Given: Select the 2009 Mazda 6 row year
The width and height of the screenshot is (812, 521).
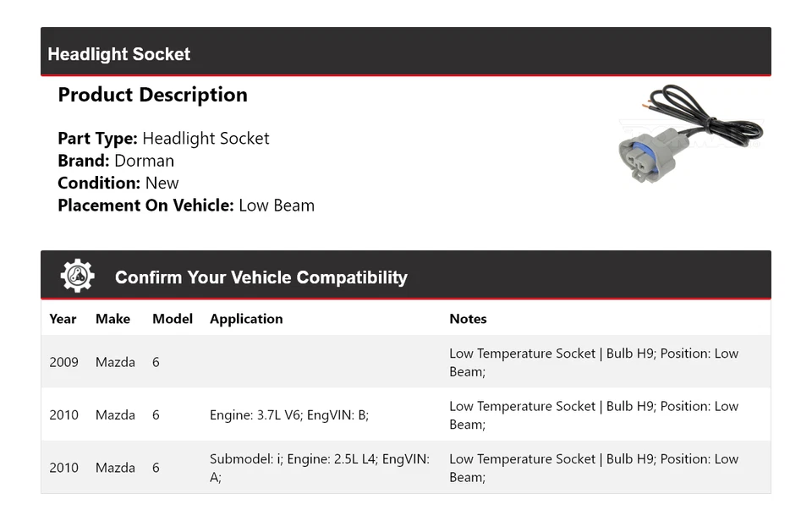Looking at the screenshot, I should click(x=63, y=362).
